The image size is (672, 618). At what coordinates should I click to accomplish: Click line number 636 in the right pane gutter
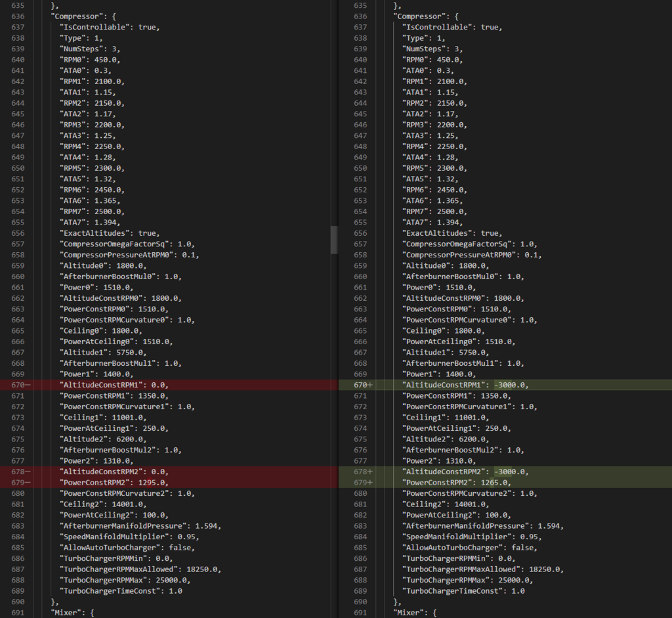360,16
